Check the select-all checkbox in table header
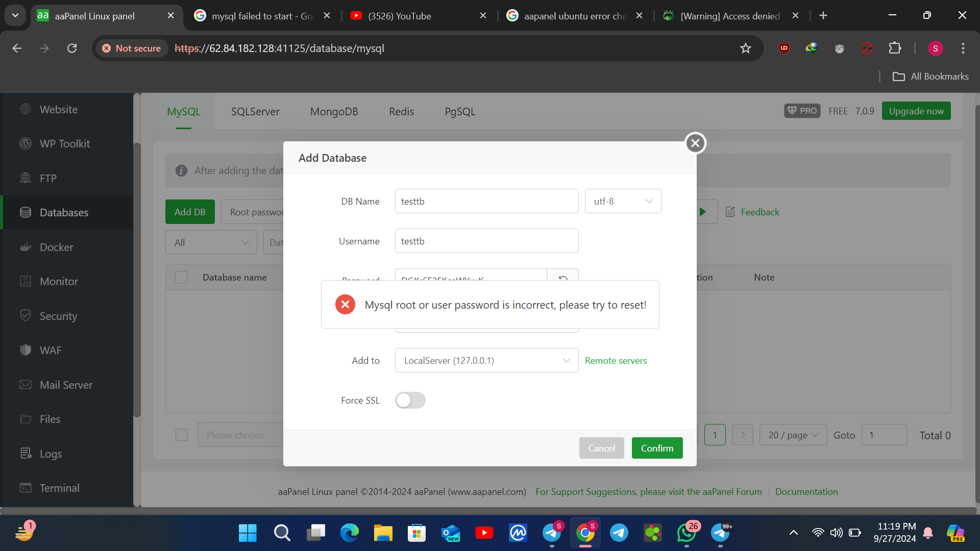The width and height of the screenshot is (980, 551). 181,278
